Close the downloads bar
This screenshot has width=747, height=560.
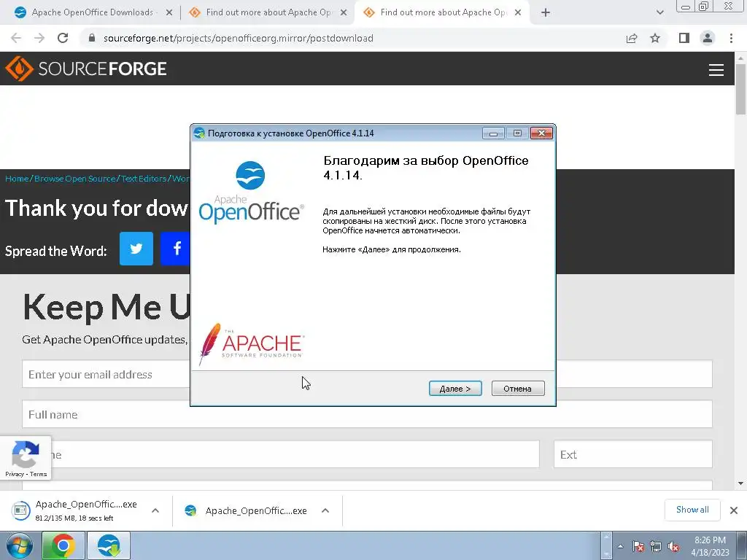point(734,510)
